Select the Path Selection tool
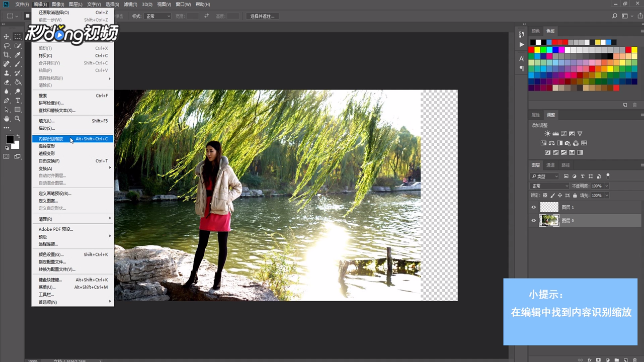The height and width of the screenshot is (362, 644). pos(7,110)
